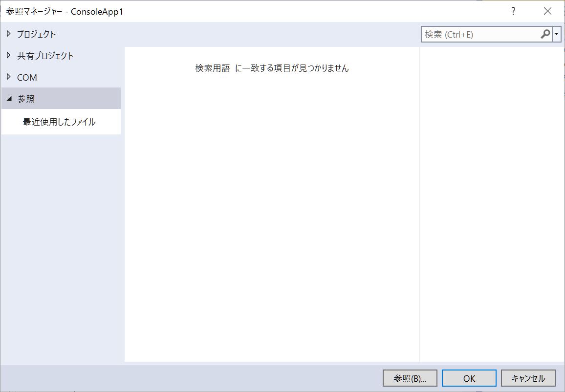Open the search options dropdown arrow
Viewport: 565px width, 392px height.
tap(557, 34)
